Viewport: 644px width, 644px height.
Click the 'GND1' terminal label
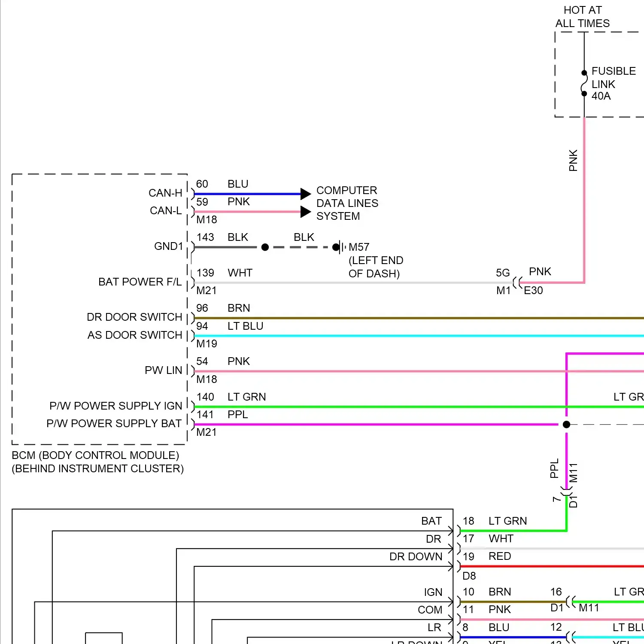pos(169,246)
